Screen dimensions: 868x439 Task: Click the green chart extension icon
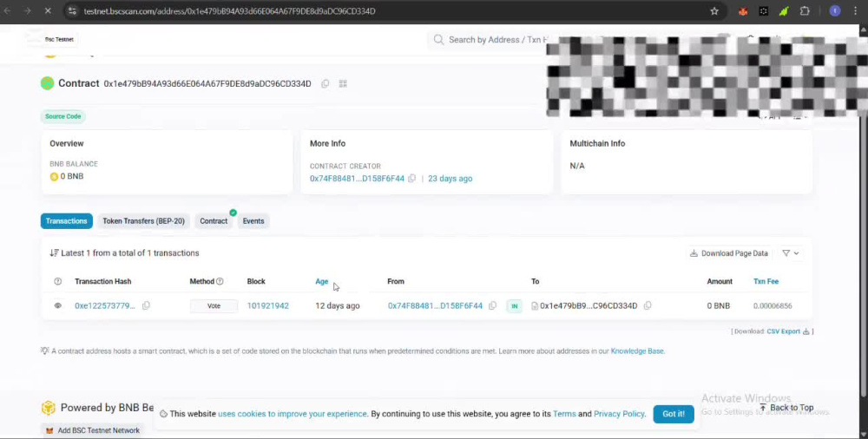[783, 11]
